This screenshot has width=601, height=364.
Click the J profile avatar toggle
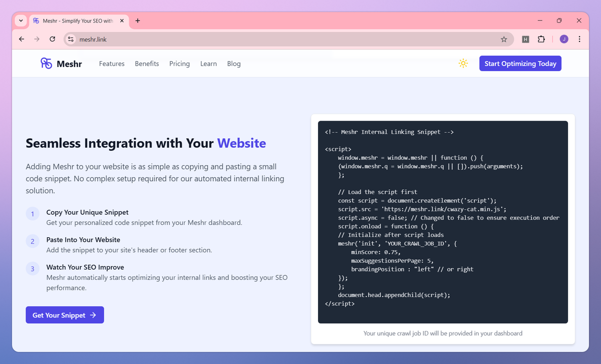[563, 39]
